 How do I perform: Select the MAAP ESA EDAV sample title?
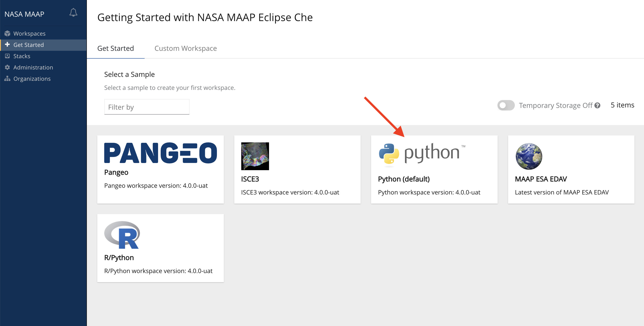pyautogui.click(x=541, y=179)
